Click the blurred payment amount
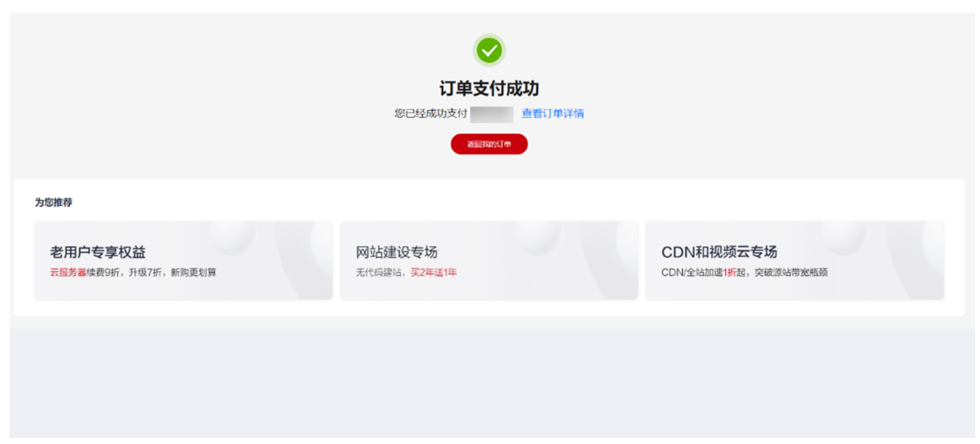The height and width of the screenshot is (444, 980). coord(492,114)
